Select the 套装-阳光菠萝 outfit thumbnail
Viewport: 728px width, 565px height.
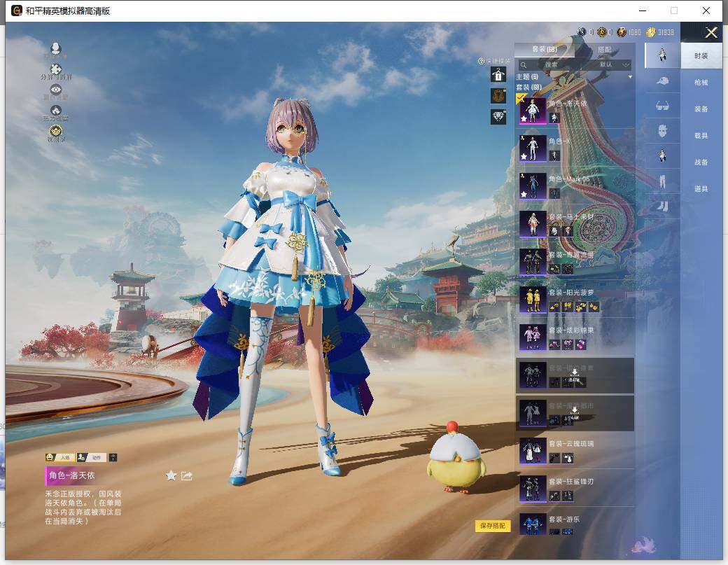coord(533,300)
